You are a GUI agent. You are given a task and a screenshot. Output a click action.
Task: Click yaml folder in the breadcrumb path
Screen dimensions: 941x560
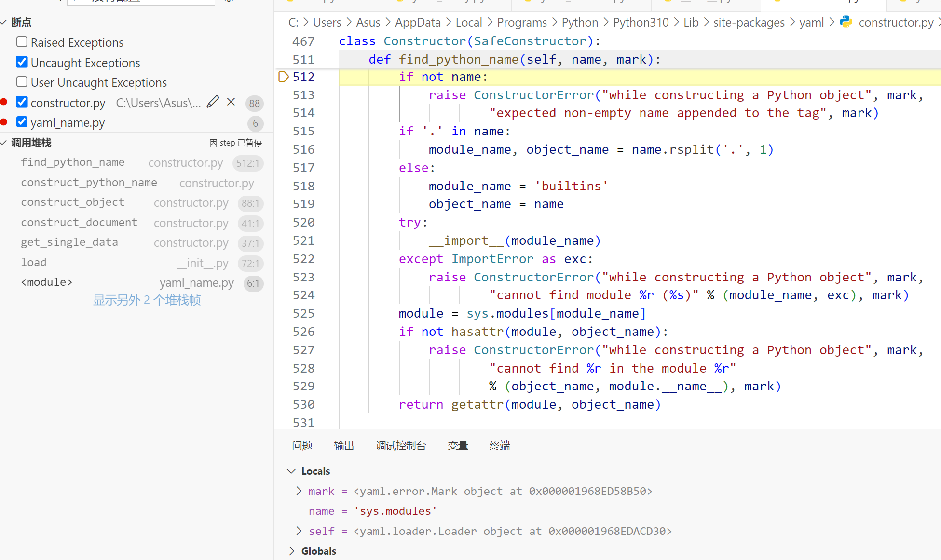(812, 22)
